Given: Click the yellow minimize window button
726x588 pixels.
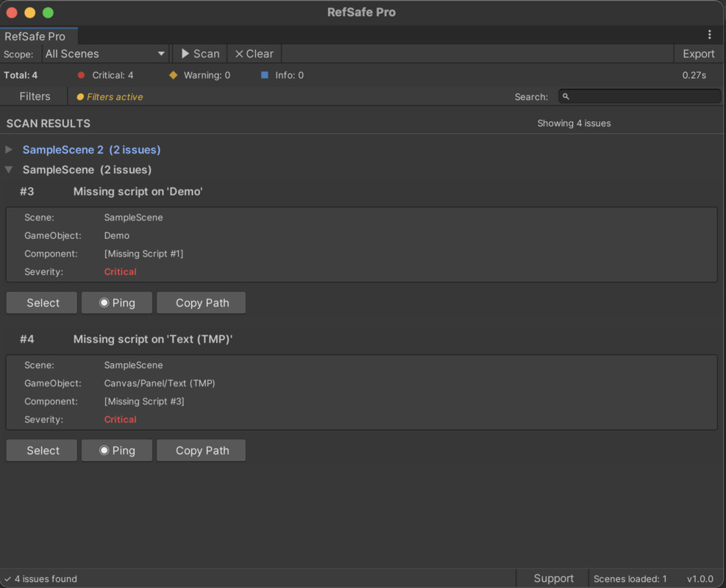Looking at the screenshot, I should [30, 12].
